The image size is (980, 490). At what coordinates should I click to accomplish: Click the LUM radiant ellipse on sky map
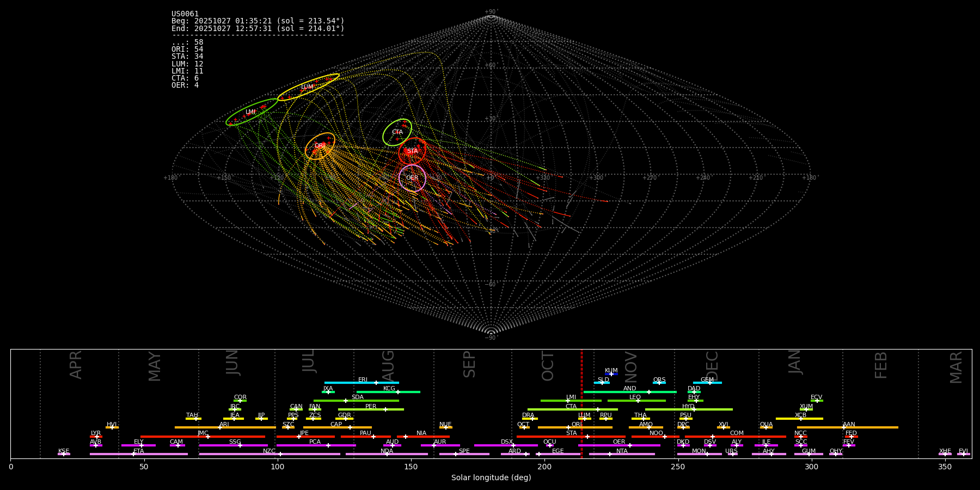[308, 87]
